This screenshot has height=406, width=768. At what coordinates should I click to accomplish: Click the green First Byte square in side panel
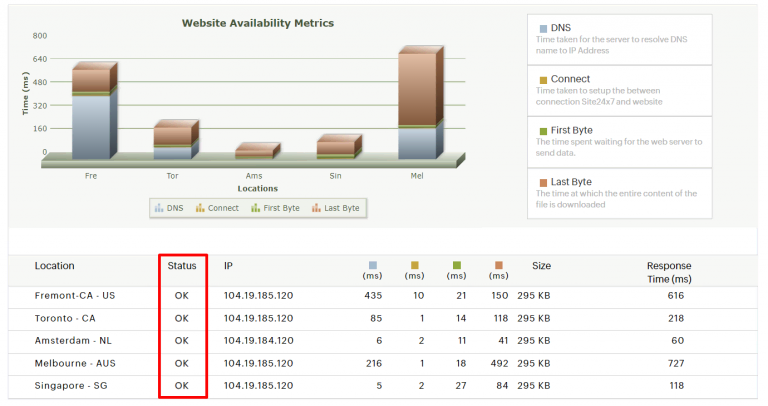543,131
